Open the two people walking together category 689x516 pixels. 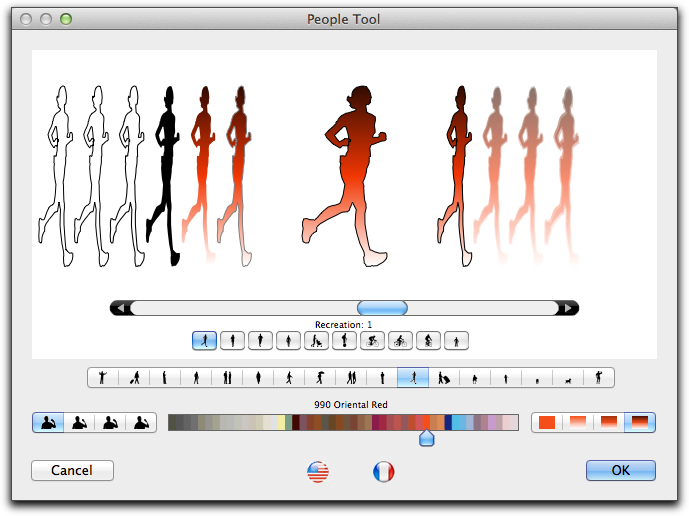point(351,378)
